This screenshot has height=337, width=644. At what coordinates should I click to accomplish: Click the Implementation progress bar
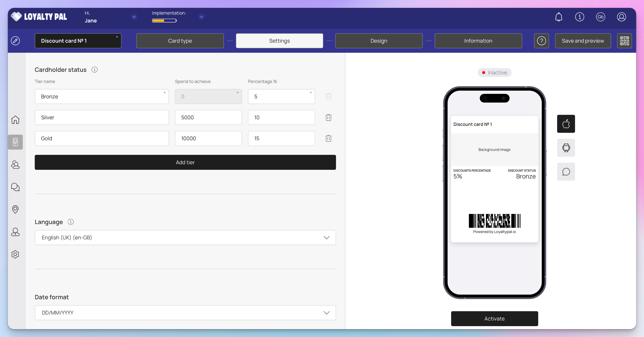[164, 21]
